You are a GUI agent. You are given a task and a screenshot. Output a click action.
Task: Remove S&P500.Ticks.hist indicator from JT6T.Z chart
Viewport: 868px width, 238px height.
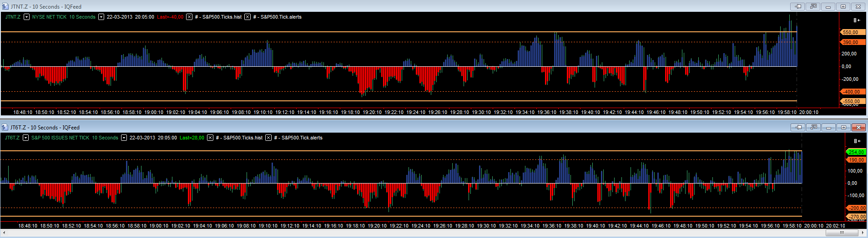(210, 138)
